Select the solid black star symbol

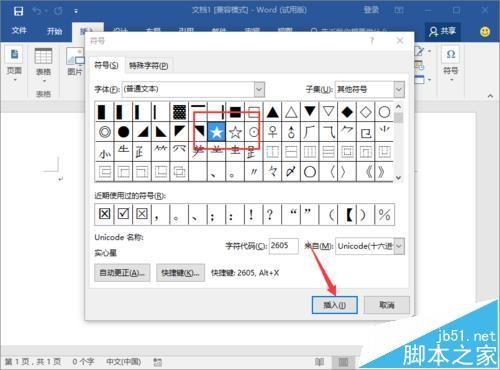tap(217, 132)
